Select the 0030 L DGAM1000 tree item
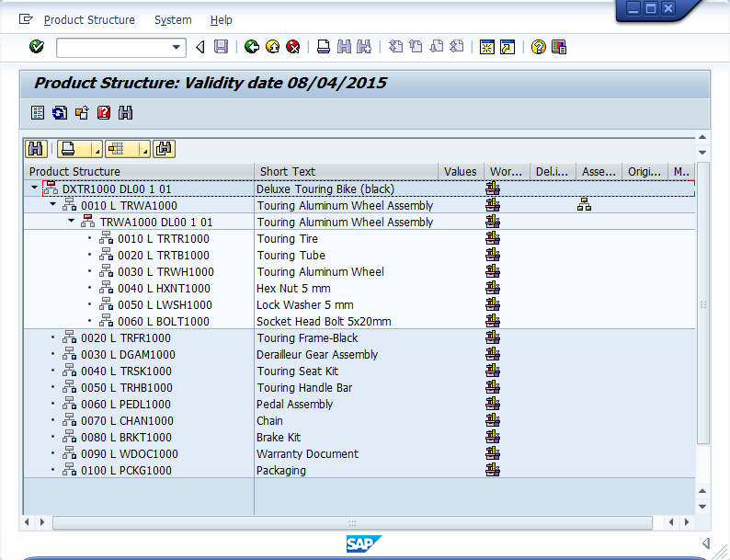The height and width of the screenshot is (560, 730). (128, 355)
